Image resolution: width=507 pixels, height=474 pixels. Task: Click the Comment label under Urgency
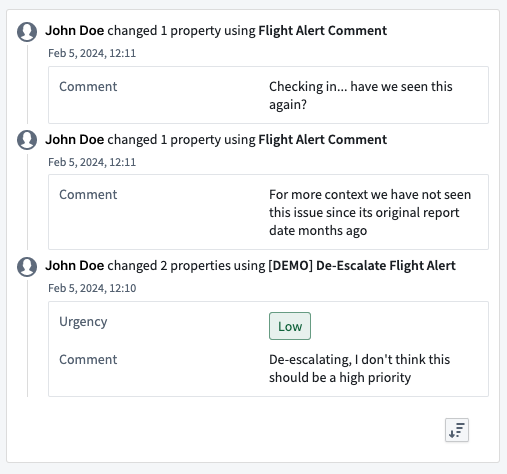88,359
